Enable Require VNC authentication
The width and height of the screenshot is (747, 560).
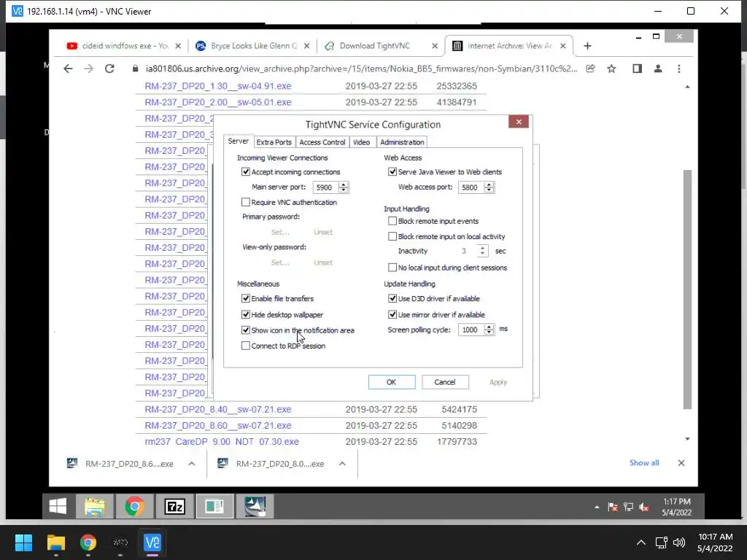[246, 203]
